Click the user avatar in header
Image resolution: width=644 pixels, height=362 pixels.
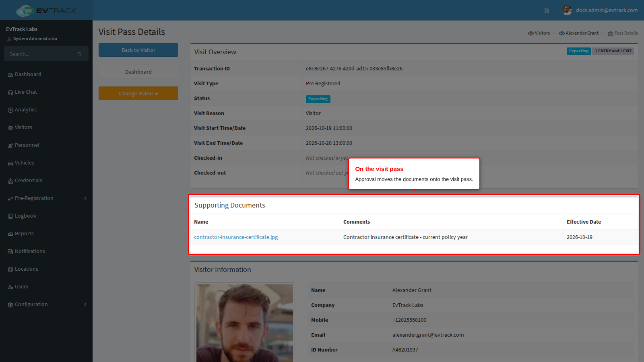(x=567, y=10)
